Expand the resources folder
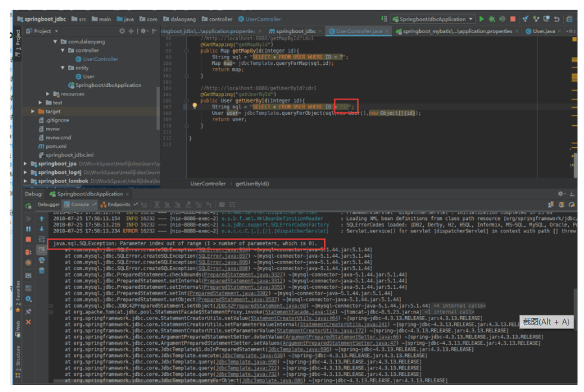The height and width of the screenshot is (392, 584). click(47, 94)
